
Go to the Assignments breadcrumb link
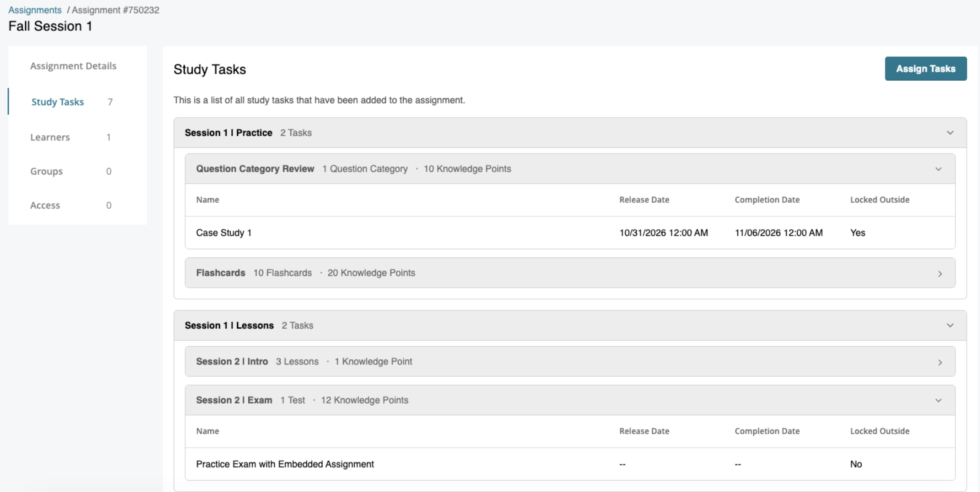[34, 10]
